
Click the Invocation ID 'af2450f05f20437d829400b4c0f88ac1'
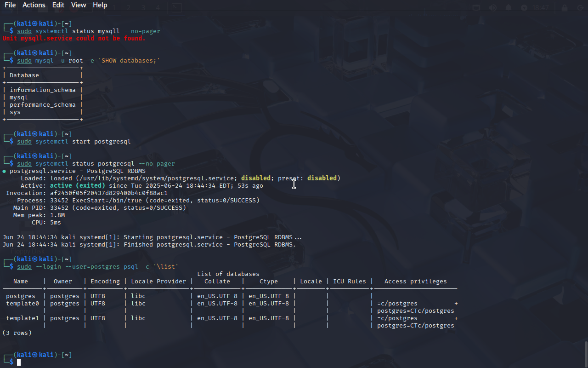[109, 193]
